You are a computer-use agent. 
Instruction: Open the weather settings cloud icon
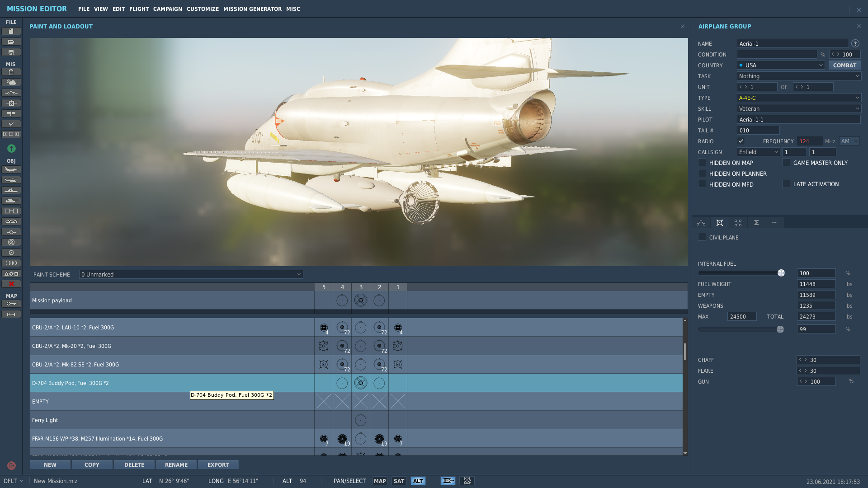11,82
